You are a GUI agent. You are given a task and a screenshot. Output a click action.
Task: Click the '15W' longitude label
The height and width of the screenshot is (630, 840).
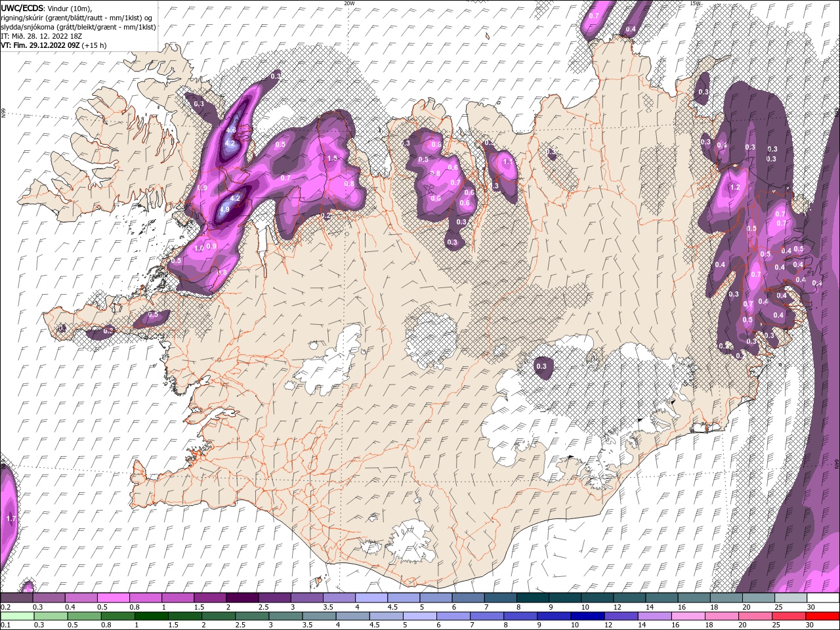(x=695, y=3)
